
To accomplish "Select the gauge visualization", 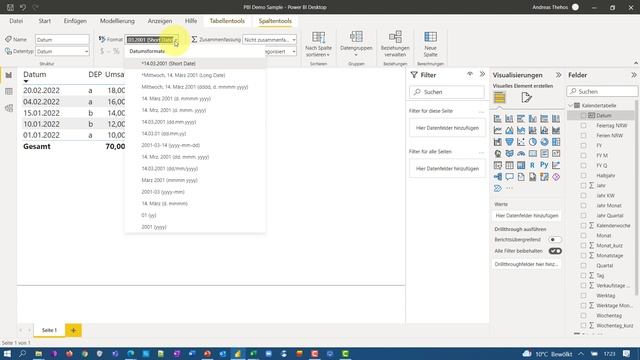I will (x=521, y=154).
